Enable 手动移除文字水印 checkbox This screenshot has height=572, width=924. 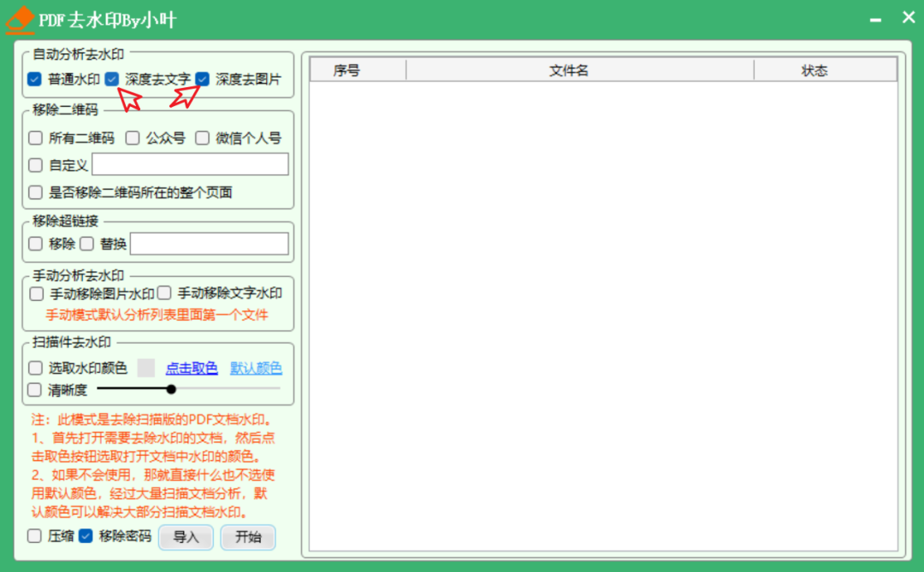coord(164,292)
